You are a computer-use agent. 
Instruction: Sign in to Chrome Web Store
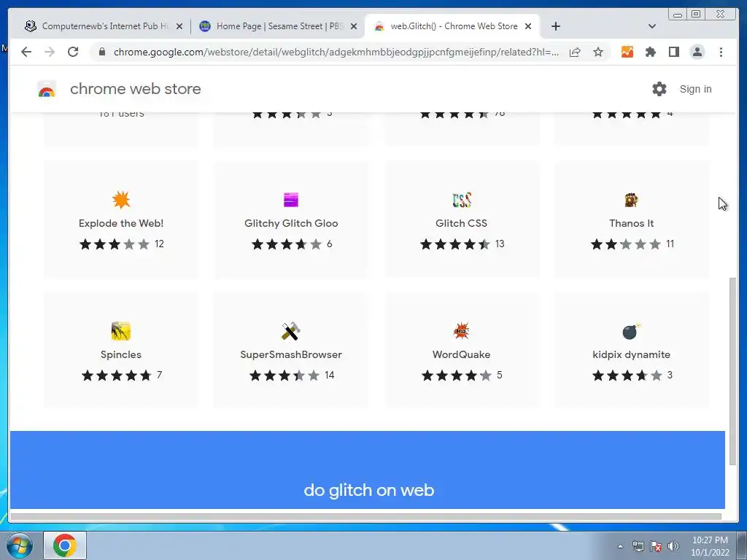[x=695, y=89]
